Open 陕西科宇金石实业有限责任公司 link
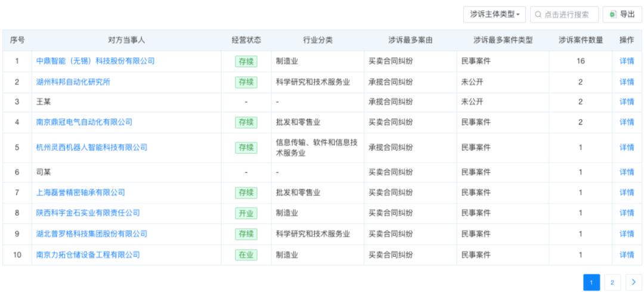644x292 pixels. [x=88, y=213]
